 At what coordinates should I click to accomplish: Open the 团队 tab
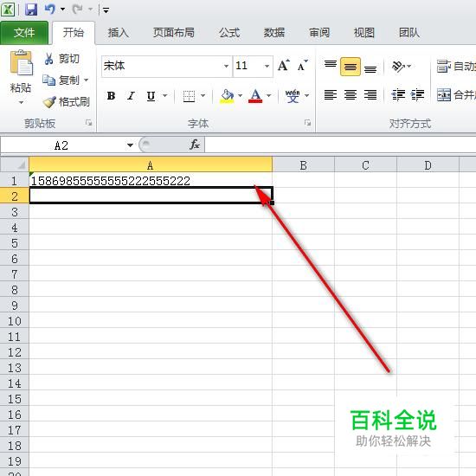click(x=409, y=33)
